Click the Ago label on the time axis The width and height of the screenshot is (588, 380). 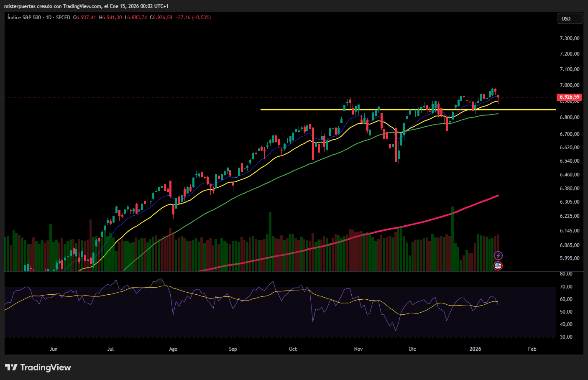pyautogui.click(x=173, y=349)
